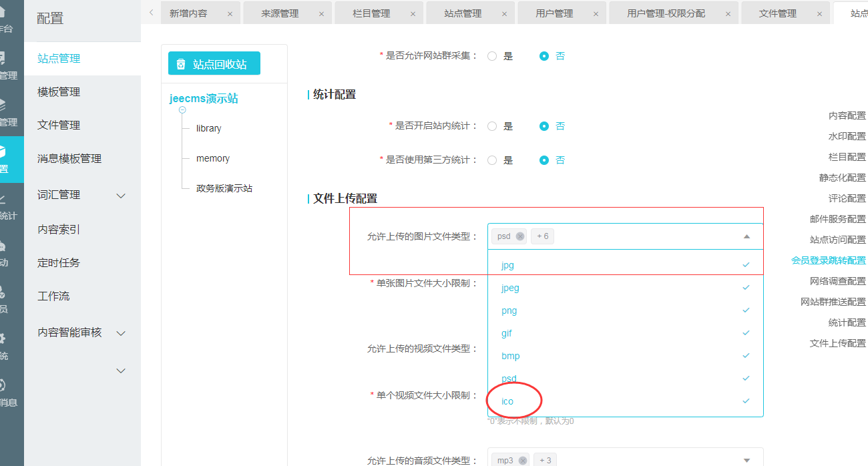
Task: Select 是 for 是否使用第三方统计
Action: 492,160
